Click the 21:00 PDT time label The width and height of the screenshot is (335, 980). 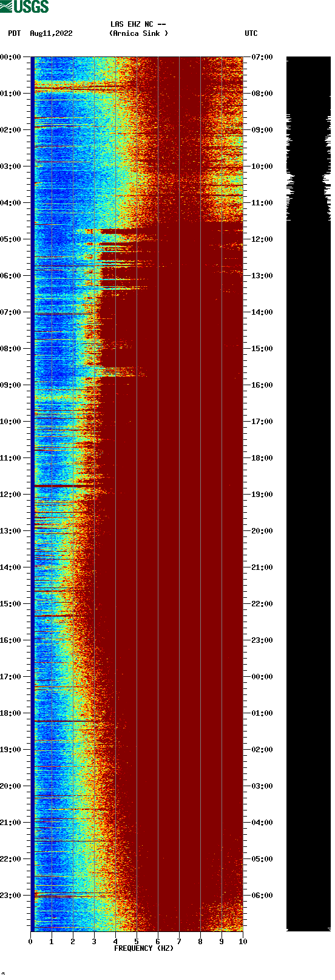tap(11, 823)
